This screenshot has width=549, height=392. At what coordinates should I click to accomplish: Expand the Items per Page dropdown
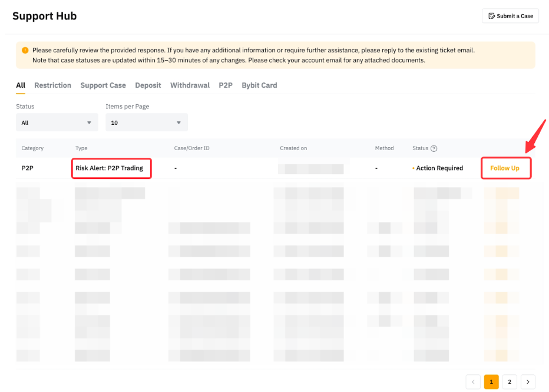tap(146, 122)
